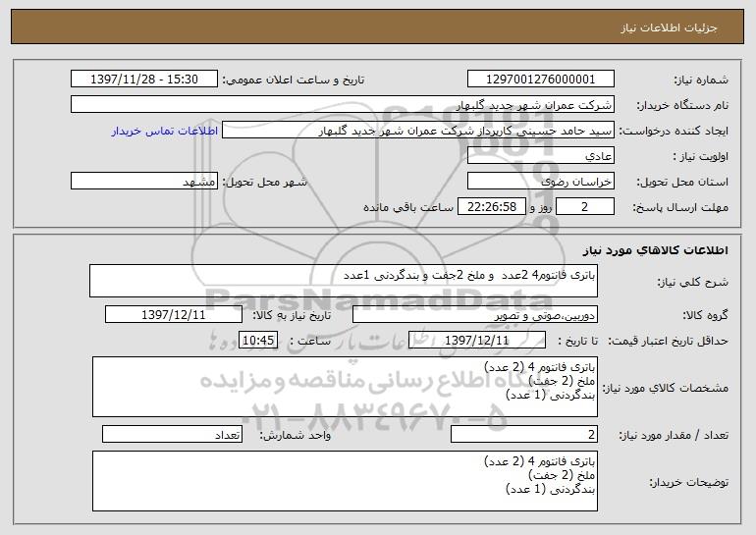Click the delivery city field مشهد
Screen dimensions: 756x535
[144, 182]
